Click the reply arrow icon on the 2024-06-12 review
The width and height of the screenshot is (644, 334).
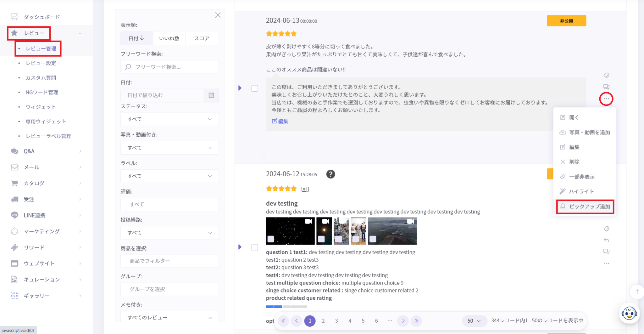[606, 240]
